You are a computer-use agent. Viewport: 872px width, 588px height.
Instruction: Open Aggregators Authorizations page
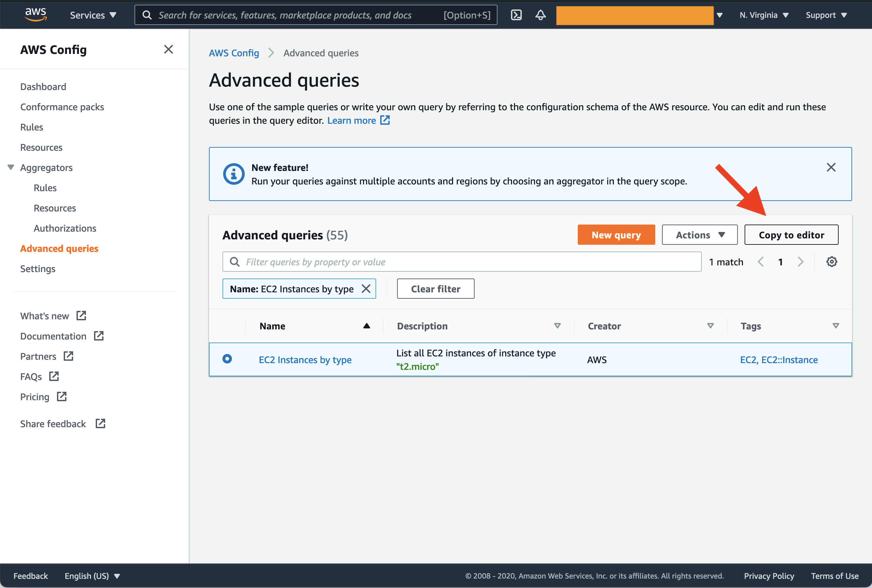65,228
